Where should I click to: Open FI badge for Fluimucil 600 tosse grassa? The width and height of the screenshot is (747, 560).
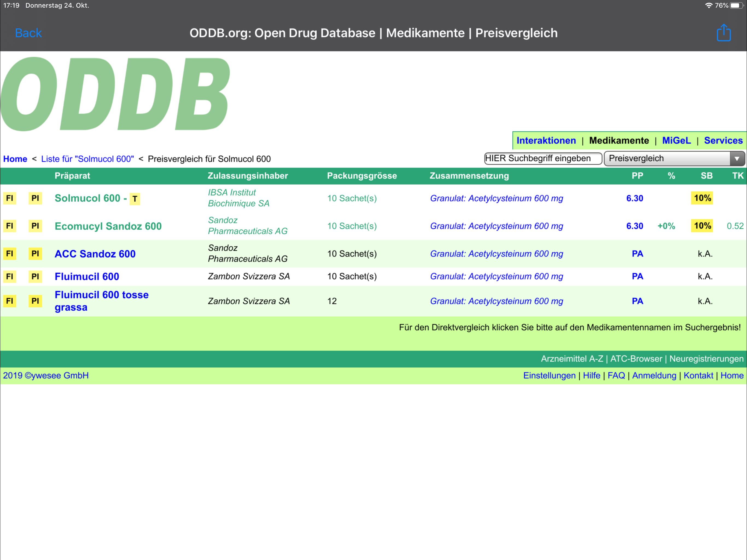point(10,301)
